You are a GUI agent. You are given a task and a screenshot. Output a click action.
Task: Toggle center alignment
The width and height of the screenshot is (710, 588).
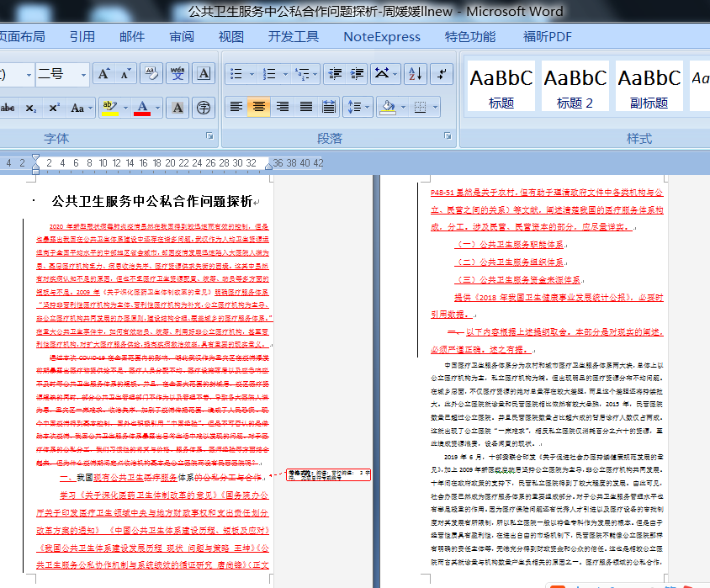pos(259,107)
